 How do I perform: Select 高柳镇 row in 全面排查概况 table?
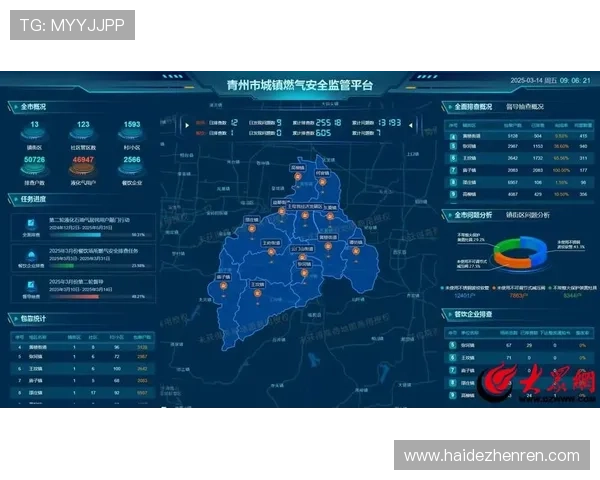click(519, 194)
